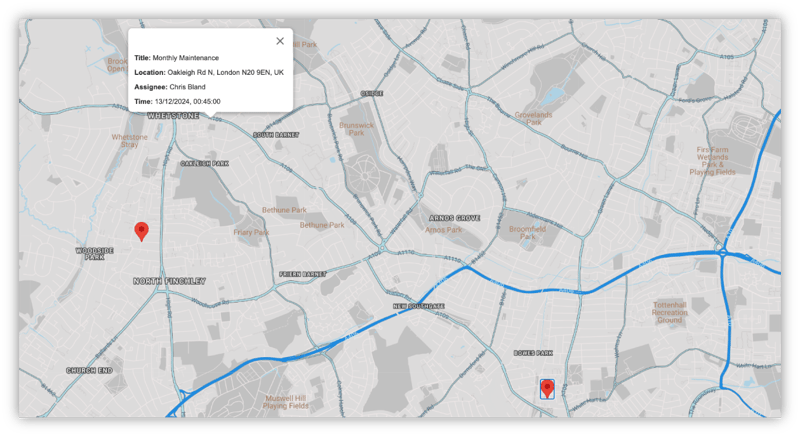This screenshot has width=800, height=437.
Task: Click the Oakleigh Rd N location line
Action: coord(209,72)
